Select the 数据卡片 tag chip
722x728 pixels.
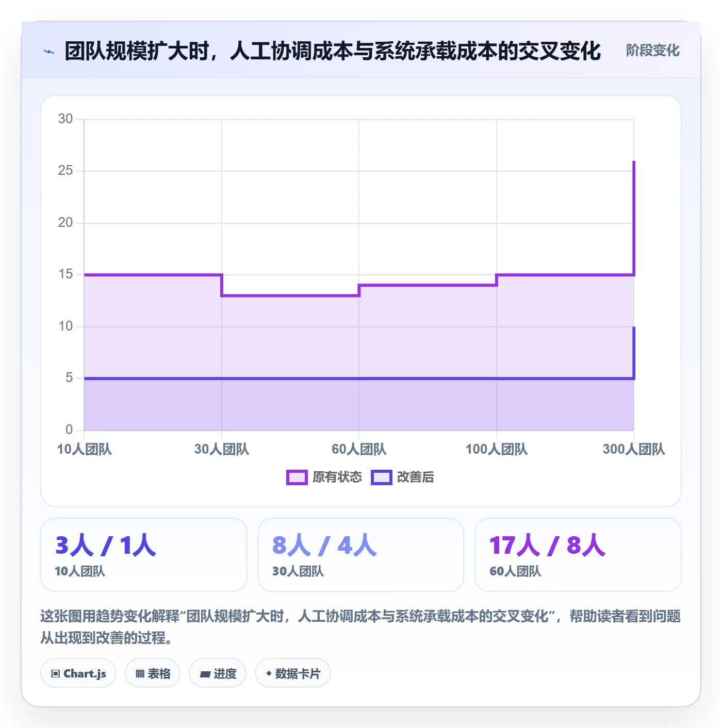[293, 673]
